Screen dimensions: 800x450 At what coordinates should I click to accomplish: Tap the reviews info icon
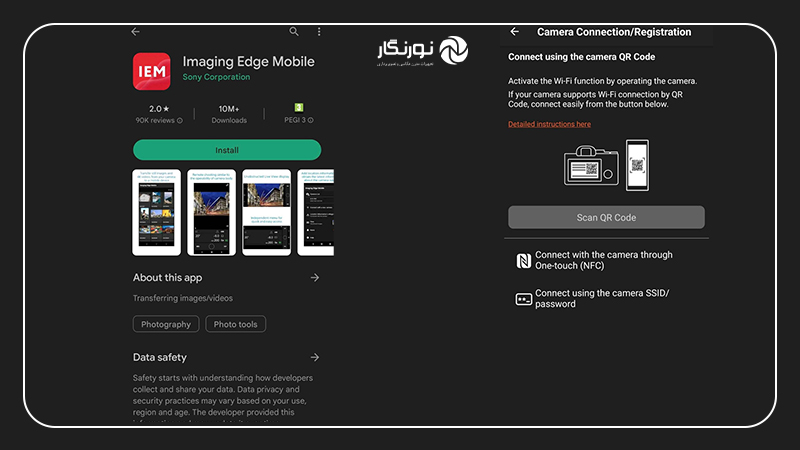180,120
